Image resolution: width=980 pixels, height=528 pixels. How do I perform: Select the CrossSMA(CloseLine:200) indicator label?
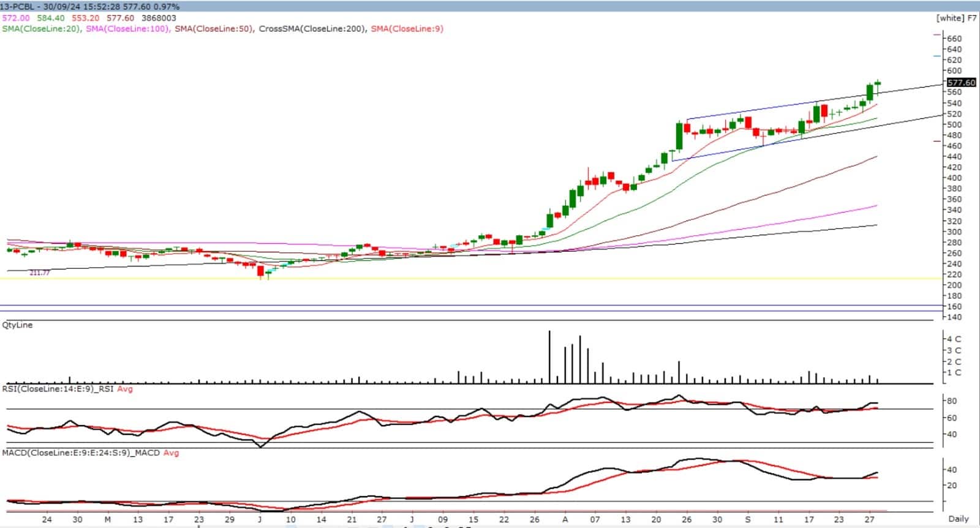point(312,29)
